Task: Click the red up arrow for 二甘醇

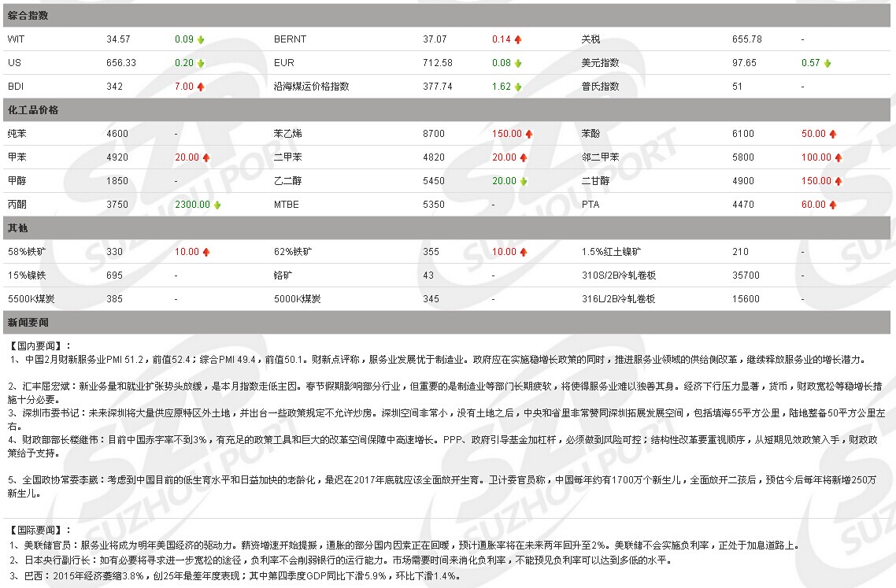Action: [839, 182]
